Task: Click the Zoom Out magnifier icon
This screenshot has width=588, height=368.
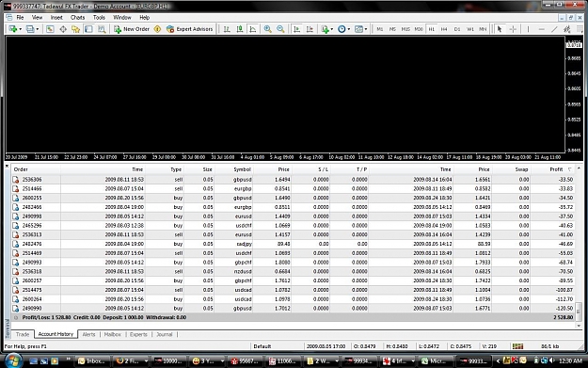Action: [280, 29]
